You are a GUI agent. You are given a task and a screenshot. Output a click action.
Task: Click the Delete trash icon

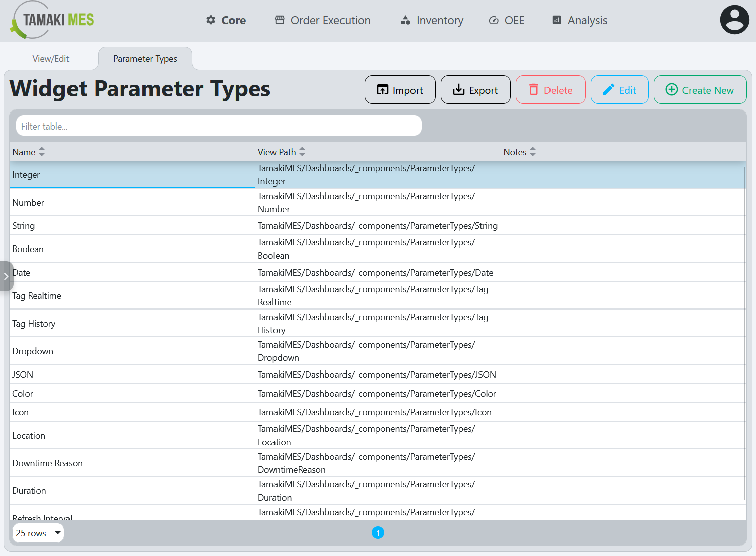534,89
